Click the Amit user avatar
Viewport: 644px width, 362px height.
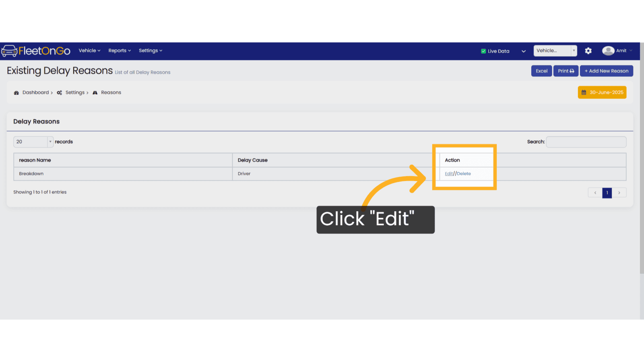[608, 51]
